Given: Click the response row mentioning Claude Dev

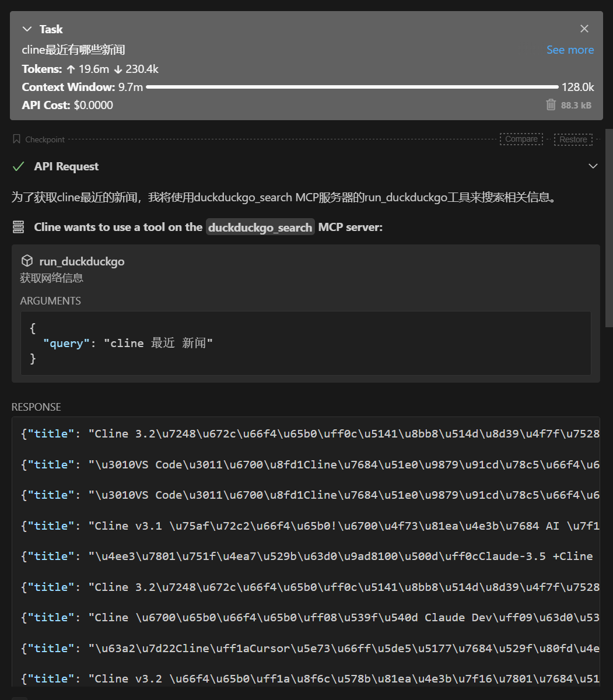Looking at the screenshot, I should (x=310, y=617).
